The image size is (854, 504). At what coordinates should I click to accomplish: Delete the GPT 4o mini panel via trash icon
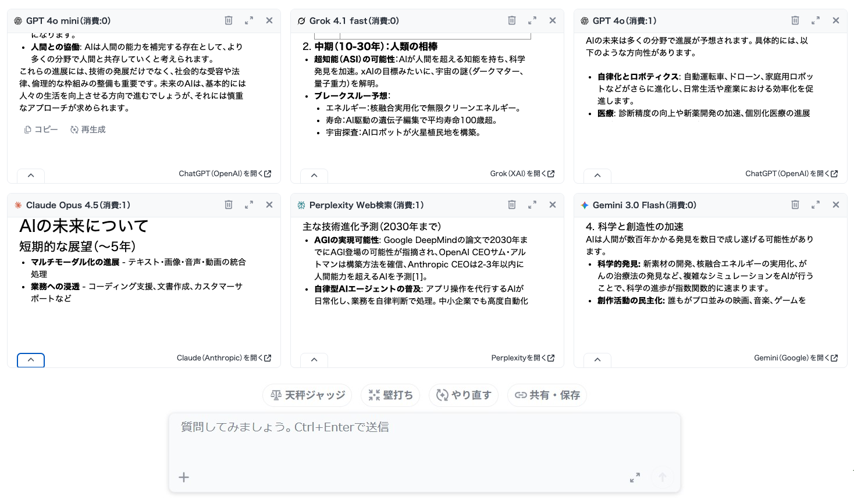pos(229,20)
